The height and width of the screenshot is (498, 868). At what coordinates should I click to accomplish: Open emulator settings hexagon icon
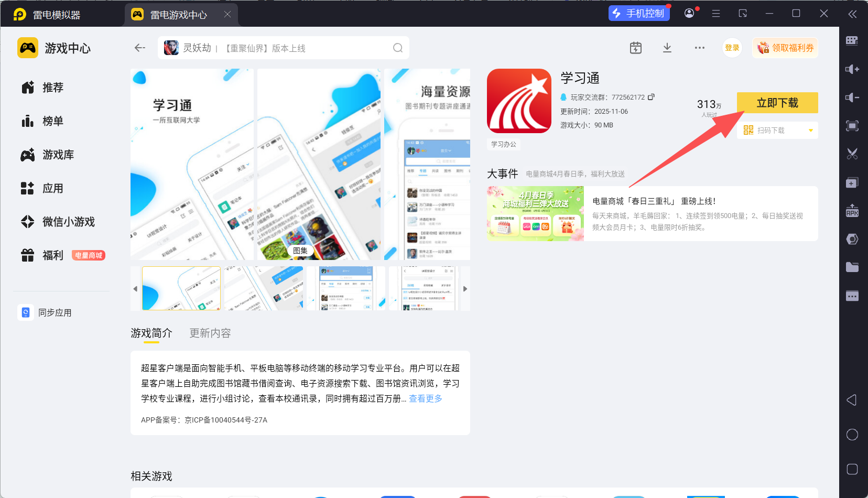852,239
